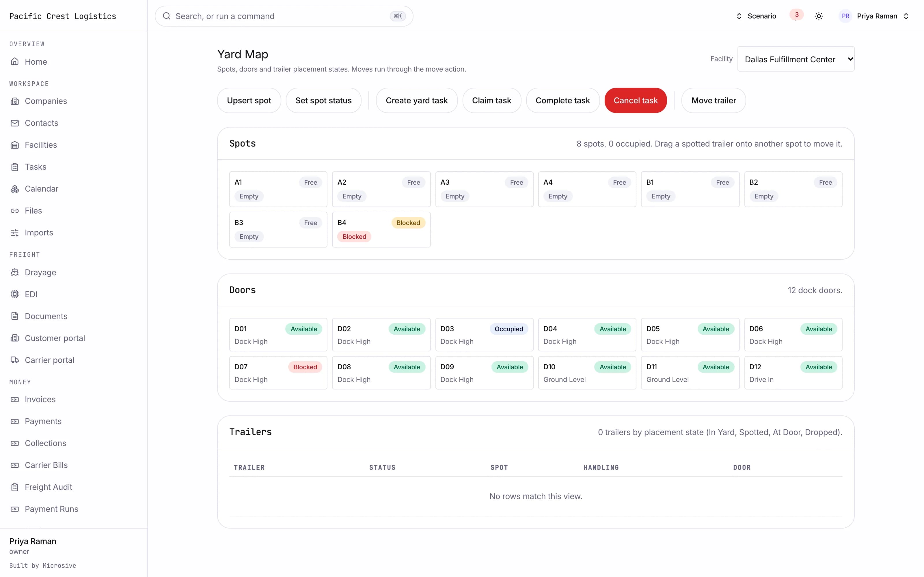Open the EDI chip icon

pos(14,294)
